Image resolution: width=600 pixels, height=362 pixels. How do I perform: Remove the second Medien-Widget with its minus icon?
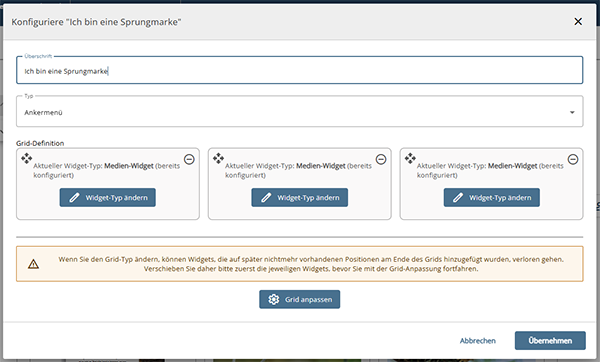tap(381, 159)
